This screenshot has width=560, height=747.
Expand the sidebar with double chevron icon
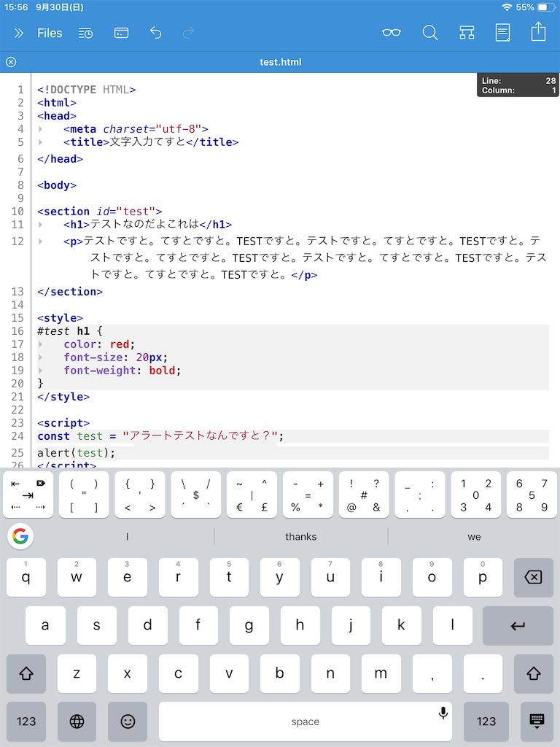pyautogui.click(x=18, y=33)
